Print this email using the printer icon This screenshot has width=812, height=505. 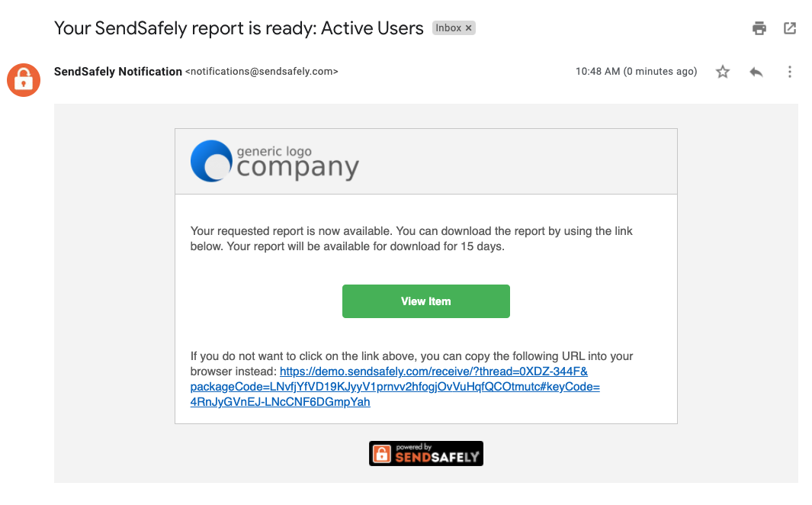click(x=759, y=28)
